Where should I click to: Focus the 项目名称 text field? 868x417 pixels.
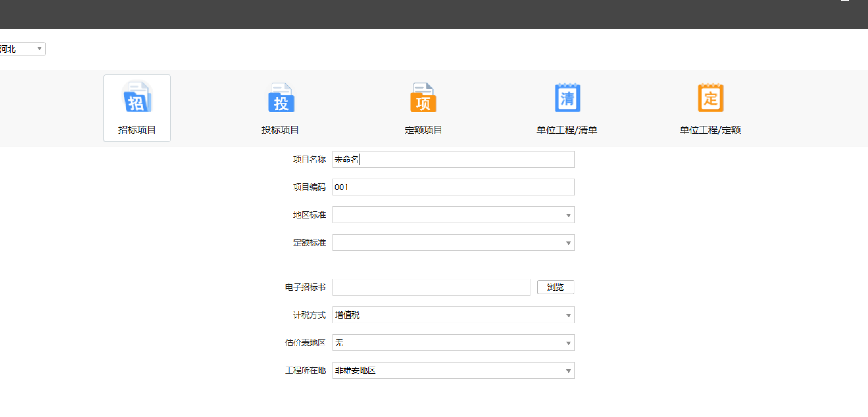[x=453, y=159]
